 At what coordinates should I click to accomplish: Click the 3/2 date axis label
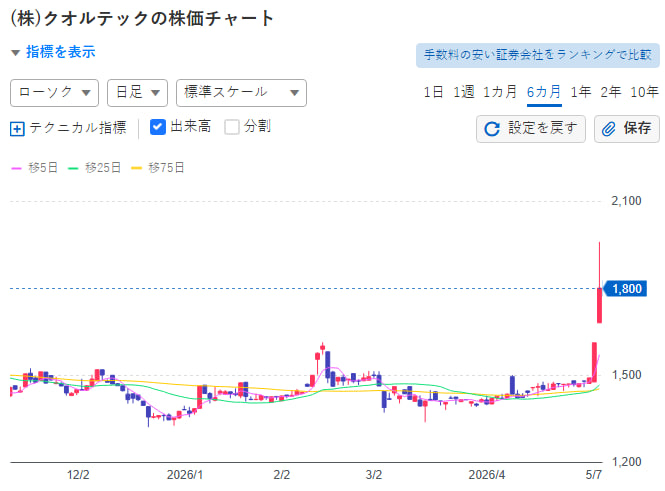pos(374,475)
